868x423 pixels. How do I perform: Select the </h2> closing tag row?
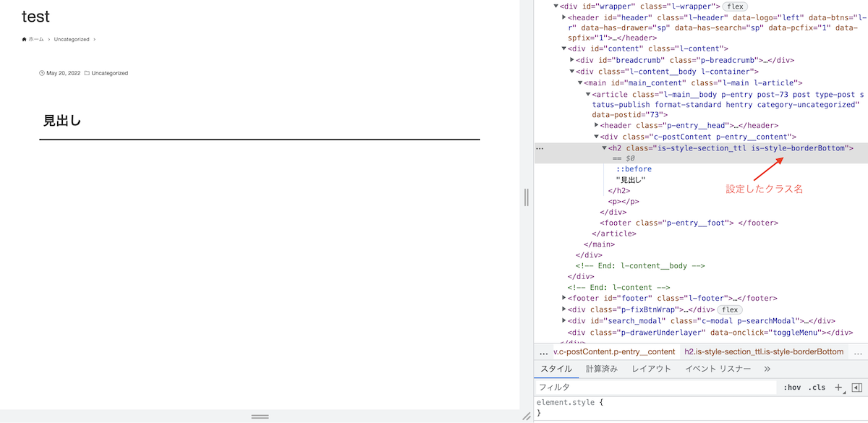pyautogui.click(x=621, y=191)
